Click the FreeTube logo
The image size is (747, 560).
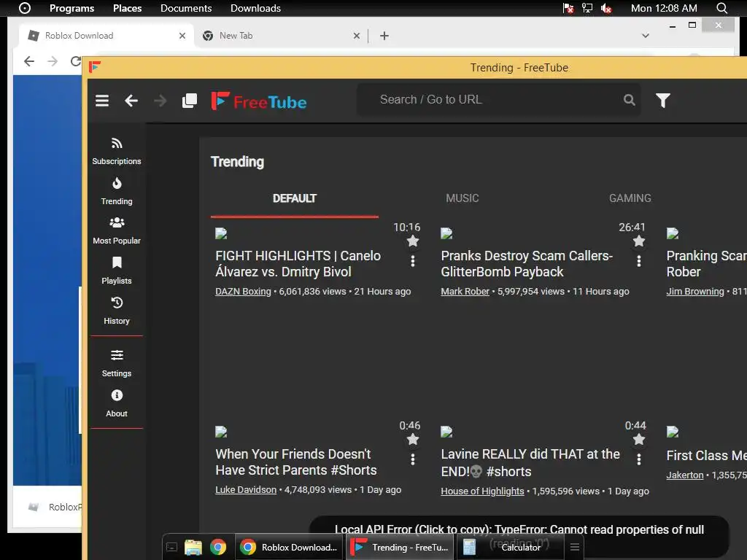point(259,101)
